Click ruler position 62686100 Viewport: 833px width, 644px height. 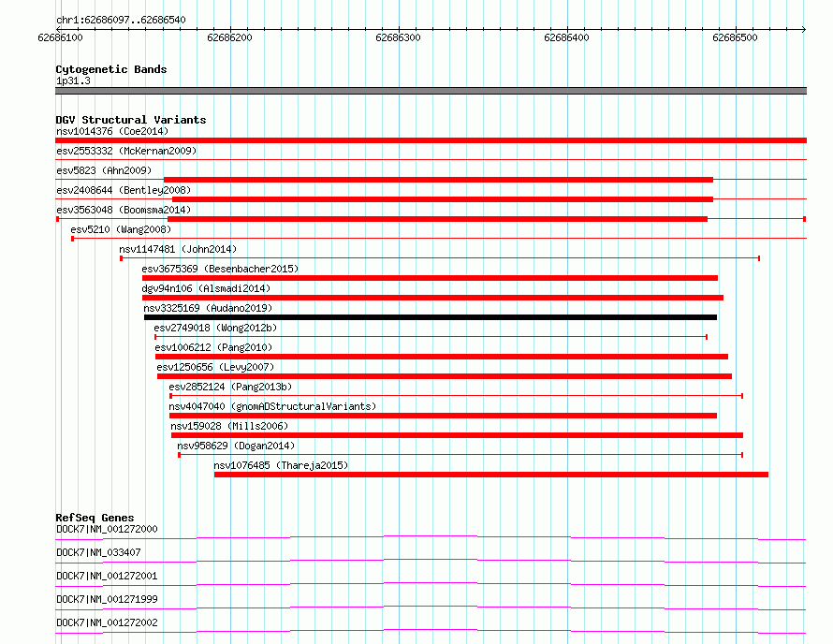tap(60, 37)
